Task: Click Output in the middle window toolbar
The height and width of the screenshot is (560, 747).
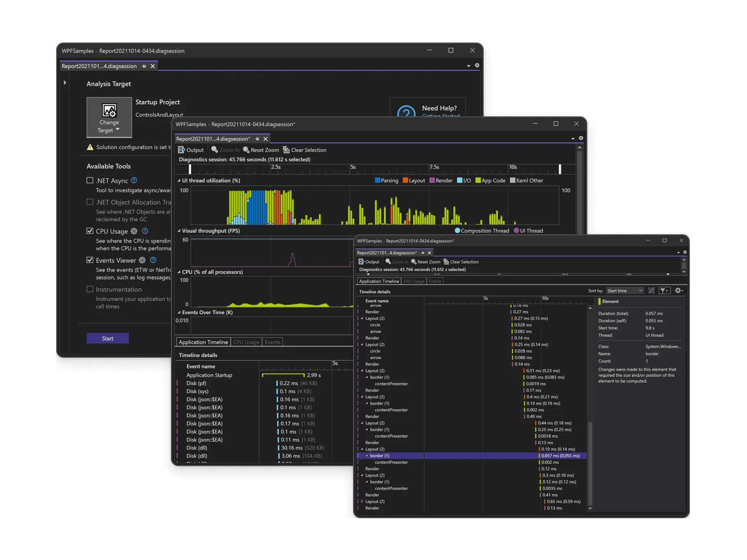Action: point(191,150)
